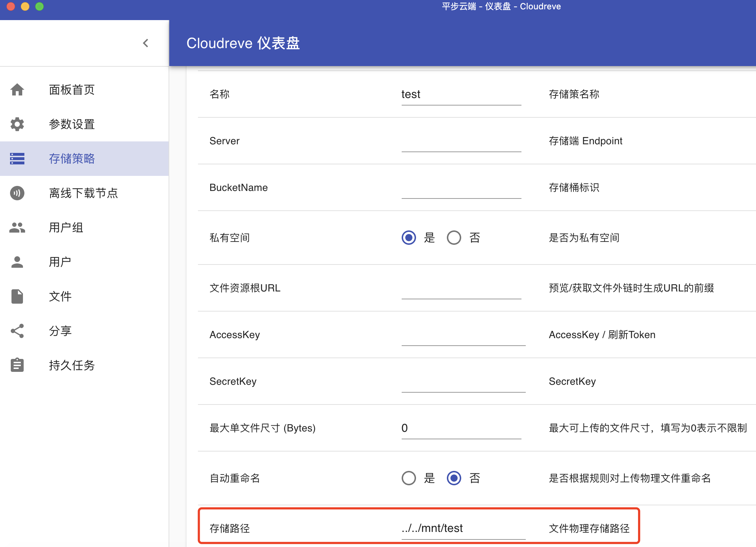Confirm 私有空间 as 是
The width and height of the screenshot is (756, 547).
coord(408,237)
